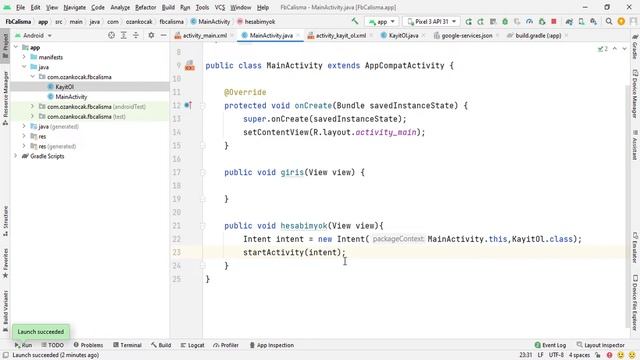This screenshot has height=360, width=640.
Task: Open the Event Log
Action: (550, 345)
